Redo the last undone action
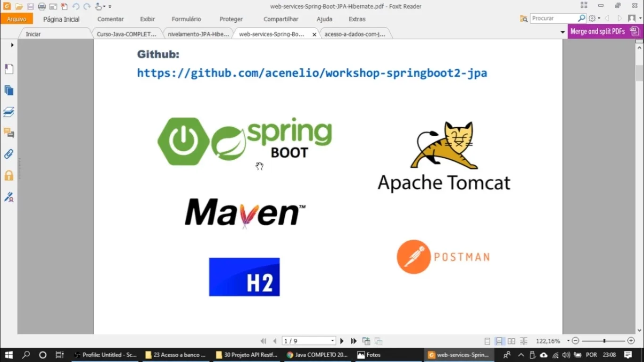Screen dimensions: 644x362 [87, 7]
